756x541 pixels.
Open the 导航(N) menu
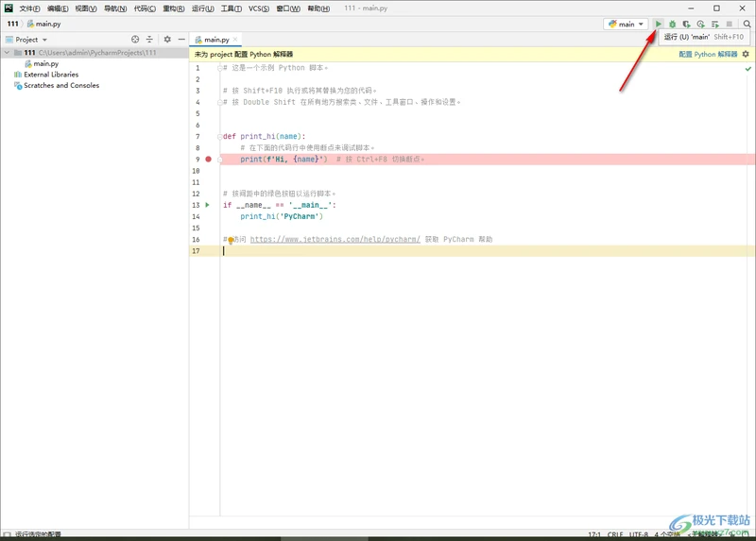[115, 8]
